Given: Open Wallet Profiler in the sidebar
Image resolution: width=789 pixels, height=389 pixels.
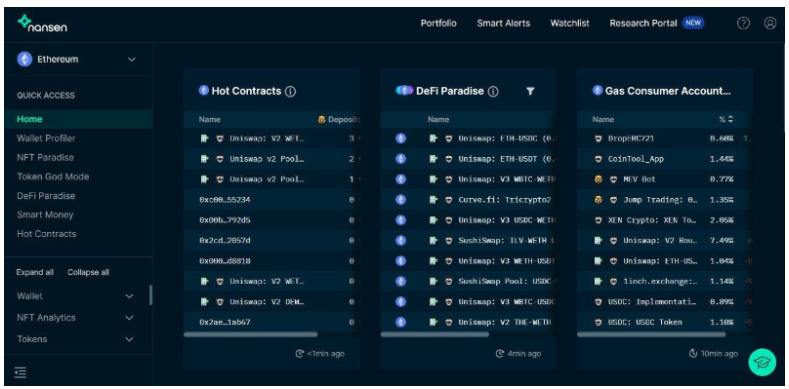Looking at the screenshot, I should click(x=46, y=138).
